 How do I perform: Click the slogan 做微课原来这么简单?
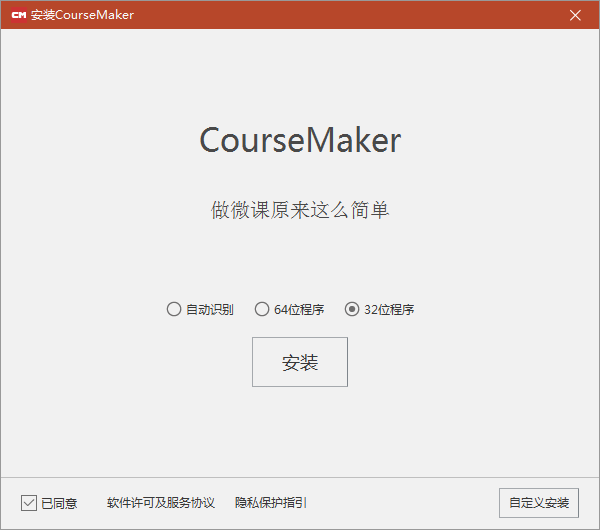[x=300, y=210]
